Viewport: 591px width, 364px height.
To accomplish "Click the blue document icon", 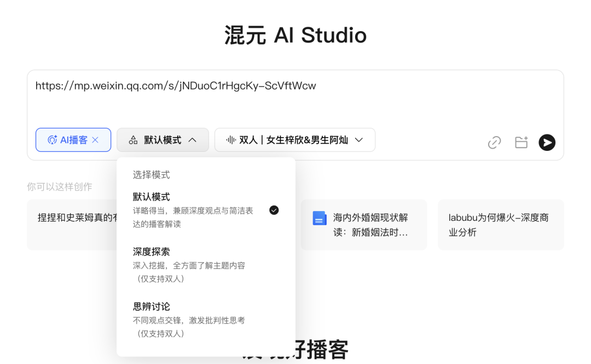I will [320, 218].
